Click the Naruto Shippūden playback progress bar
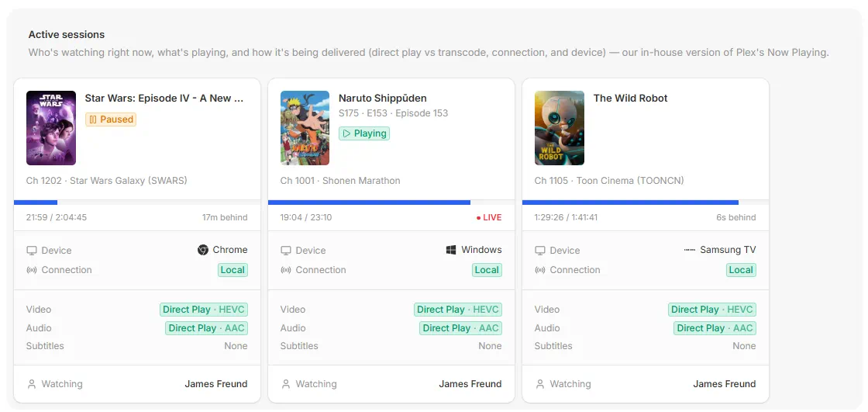 391,203
